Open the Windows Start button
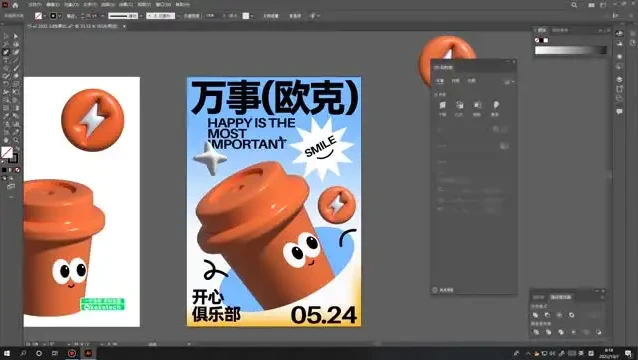This screenshot has width=638, height=360. (7, 353)
